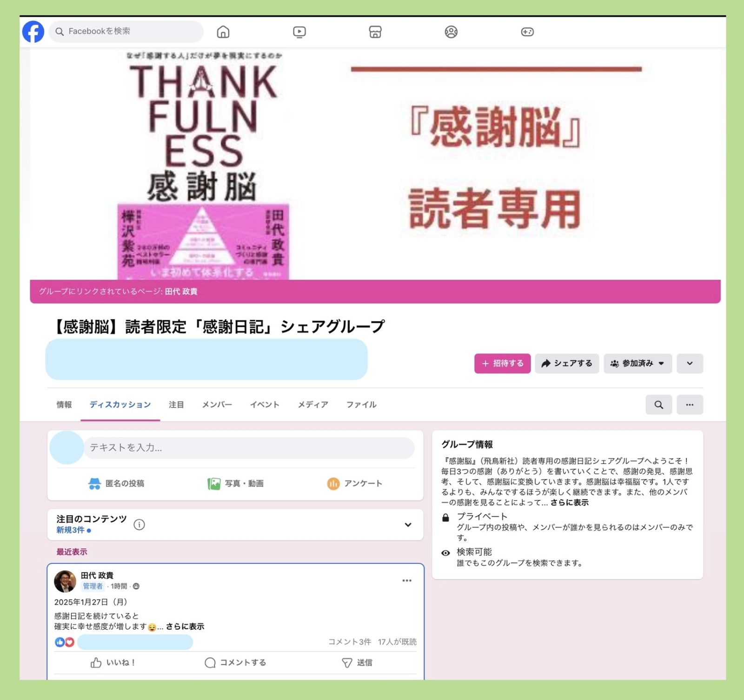Click the like and heart reaction icons
This screenshot has height=700, width=744.
coord(65,642)
